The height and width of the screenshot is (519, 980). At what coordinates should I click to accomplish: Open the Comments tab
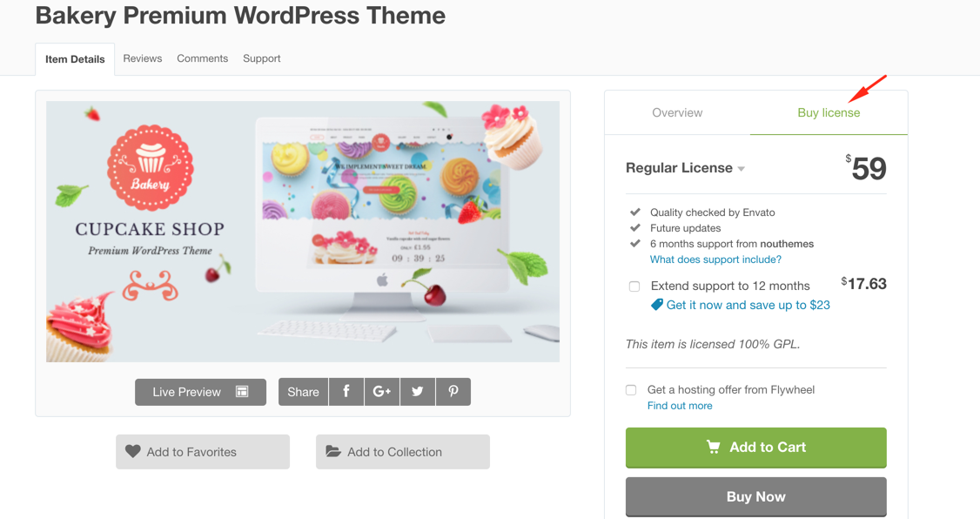click(202, 58)
